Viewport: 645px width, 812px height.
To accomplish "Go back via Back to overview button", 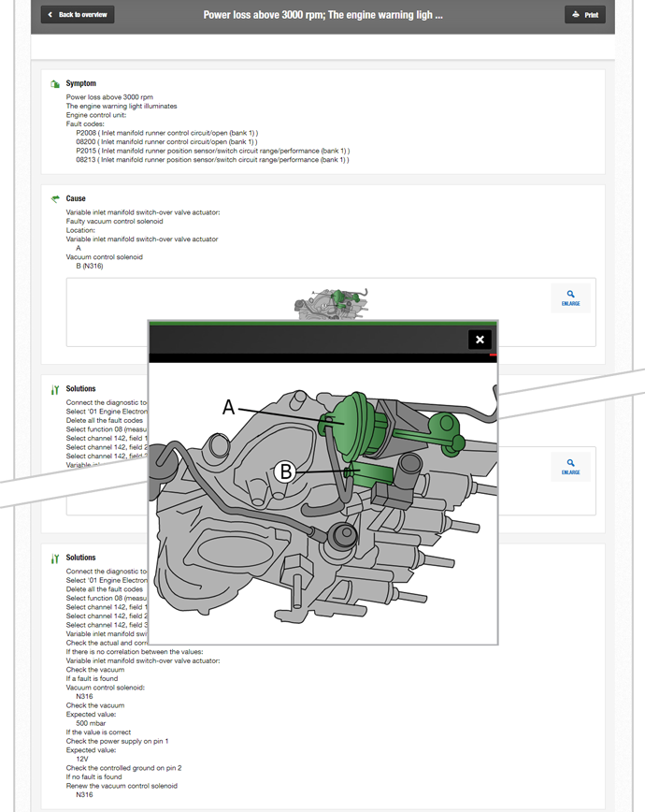I will click(78, 15).
